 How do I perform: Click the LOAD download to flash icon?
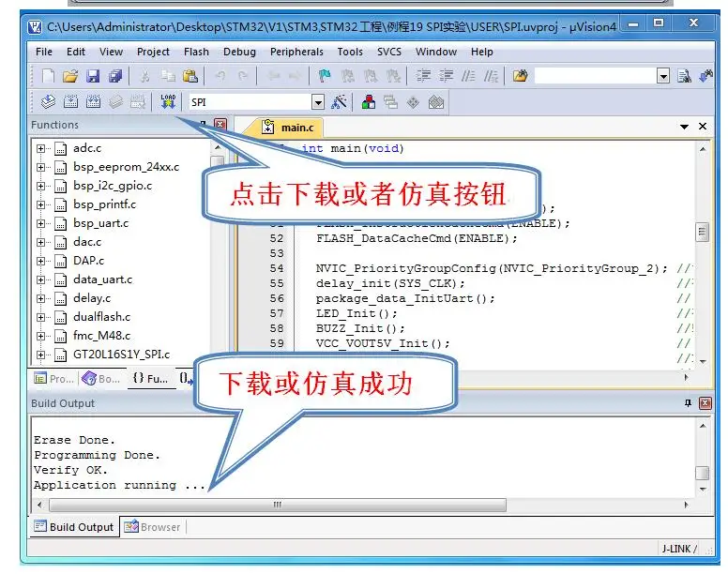coord(168,101)
